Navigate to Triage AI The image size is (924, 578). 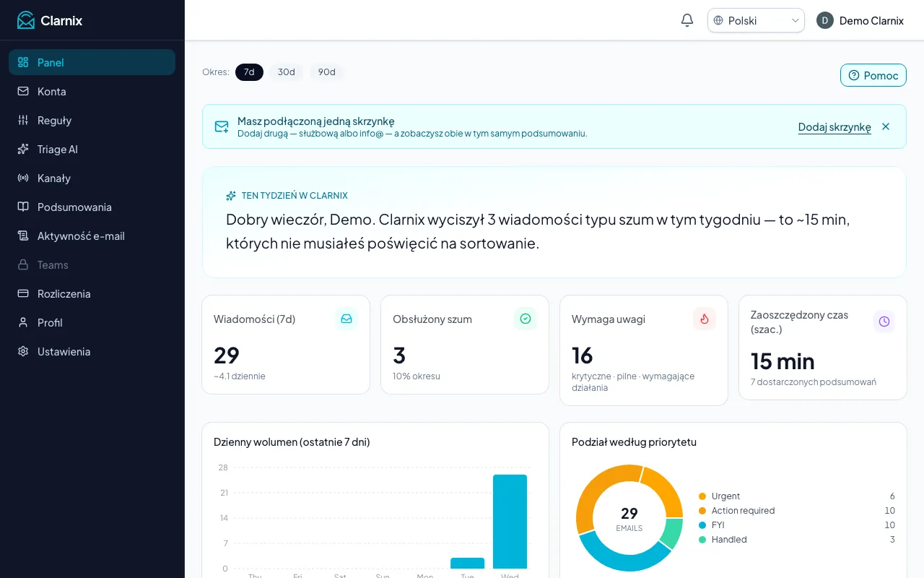pos(92,149)
